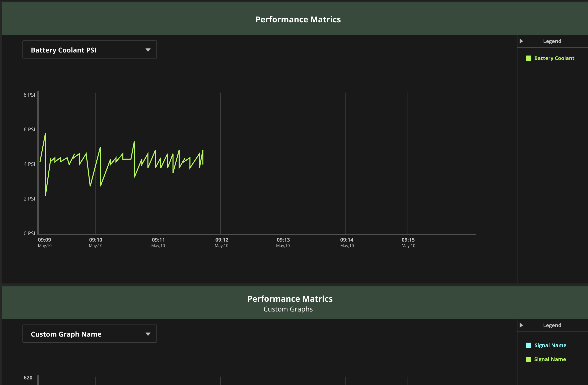Collapse the bottom Legend panel triangle
Screen dimensions: 588x385
pyautogui.click(x=521, y=325)
